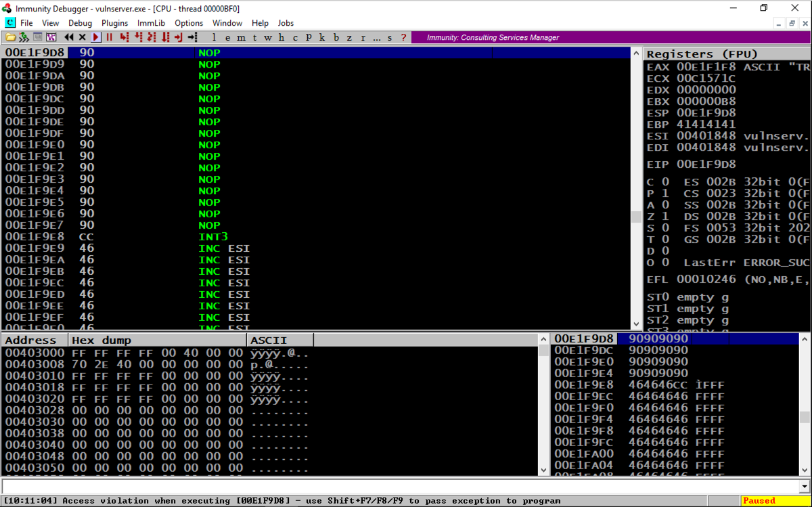Click the Run program play icon
This screenshot has height=507, width=812.
[x=95, y=37]
